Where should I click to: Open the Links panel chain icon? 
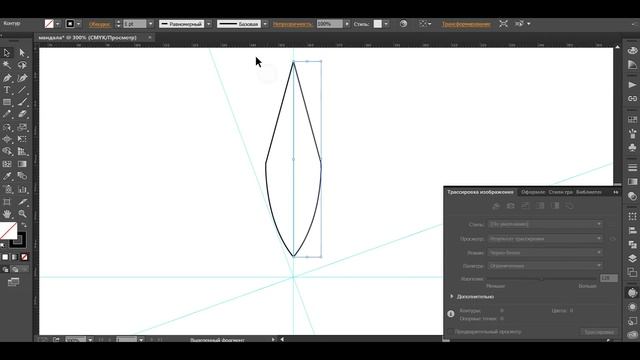pos(632,99)
